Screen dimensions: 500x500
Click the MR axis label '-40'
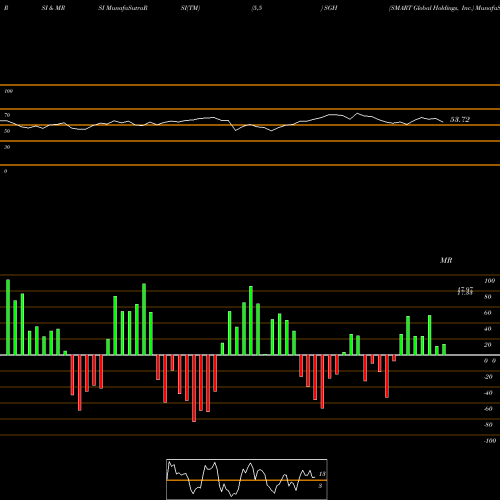[488, 393]
